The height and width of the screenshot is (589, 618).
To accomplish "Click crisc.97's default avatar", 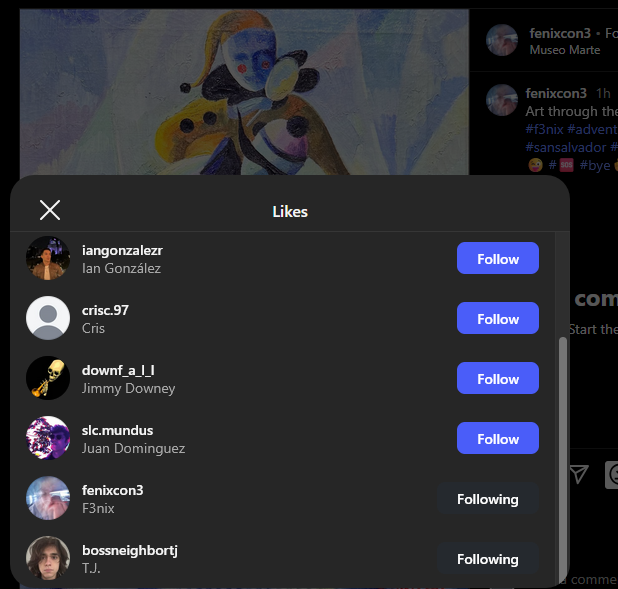I will pyautogui.click(x=48, y=318).
